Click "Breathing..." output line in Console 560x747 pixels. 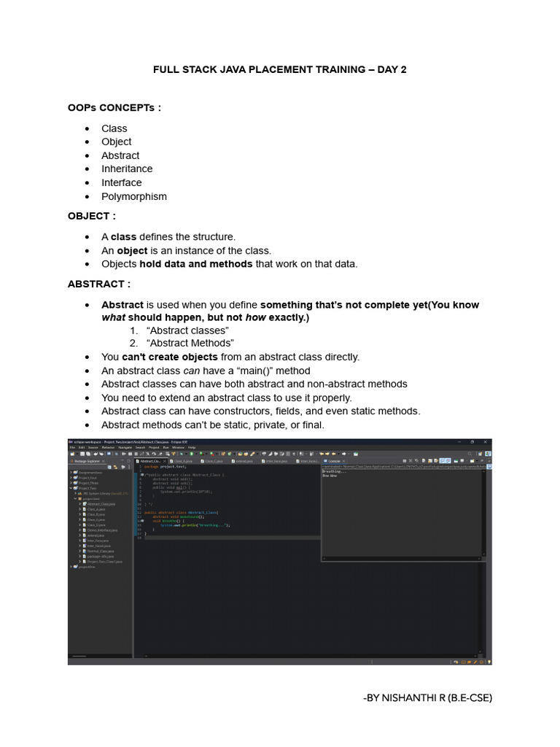[x=334, y=471]
